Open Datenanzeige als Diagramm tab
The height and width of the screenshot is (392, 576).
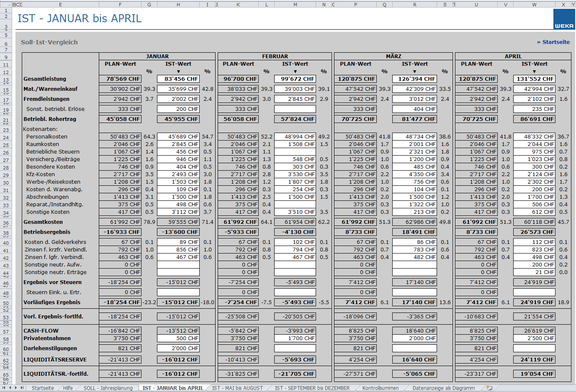[443, 388]
